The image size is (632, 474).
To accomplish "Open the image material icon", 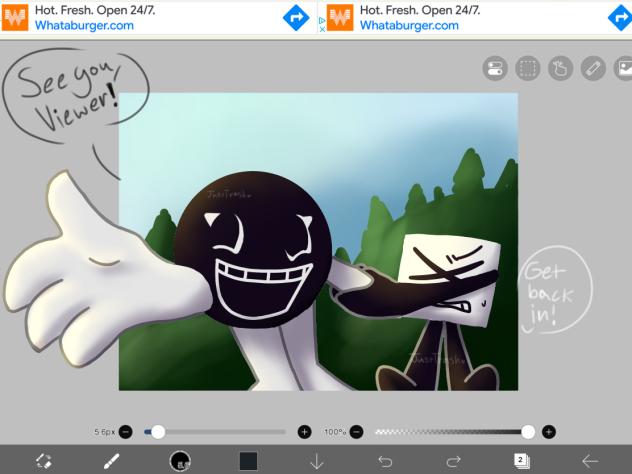I will [624, 69].
